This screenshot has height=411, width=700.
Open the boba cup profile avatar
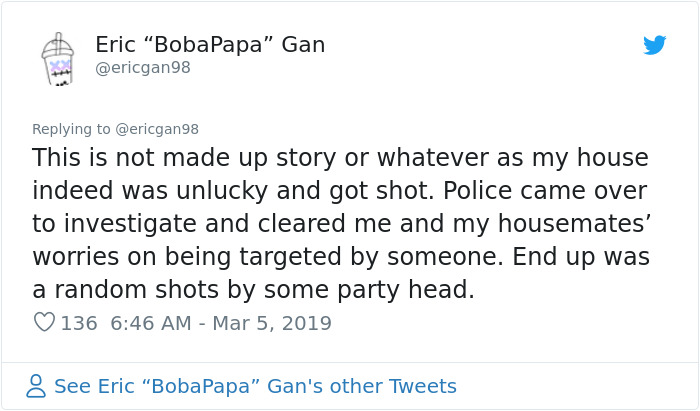coord(58,58)
